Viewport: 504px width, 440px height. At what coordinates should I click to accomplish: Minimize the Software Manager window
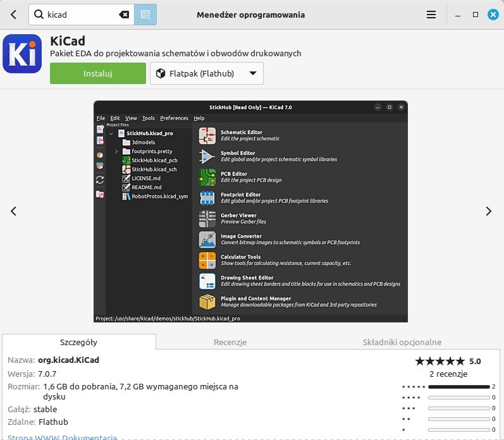click(458, 15)
